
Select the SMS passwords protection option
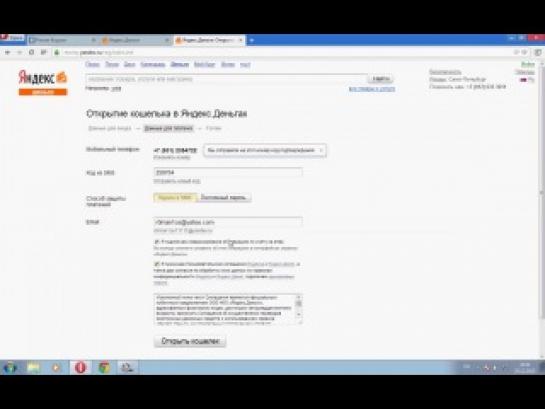click(x=175, y=198)
